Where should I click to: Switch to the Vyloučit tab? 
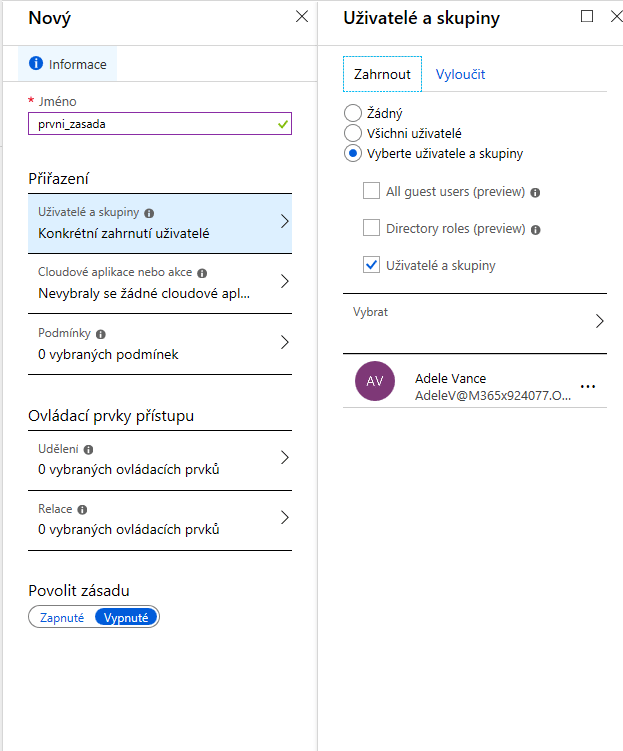point(461,74)
